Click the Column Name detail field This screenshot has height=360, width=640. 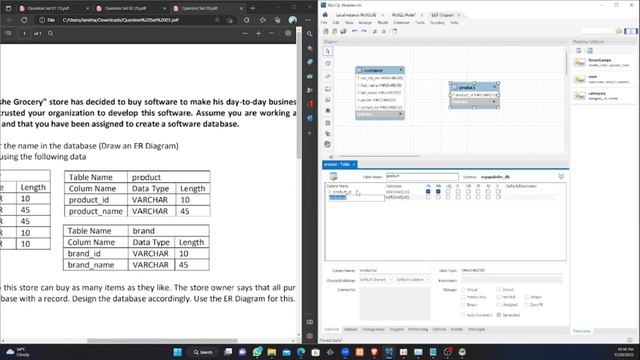click(x=395, y=270)
